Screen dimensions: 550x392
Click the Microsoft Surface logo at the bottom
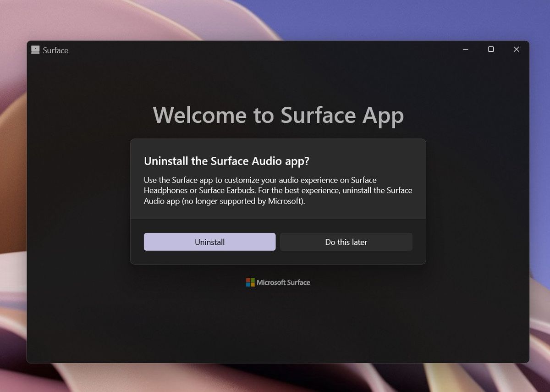point(277,282)
